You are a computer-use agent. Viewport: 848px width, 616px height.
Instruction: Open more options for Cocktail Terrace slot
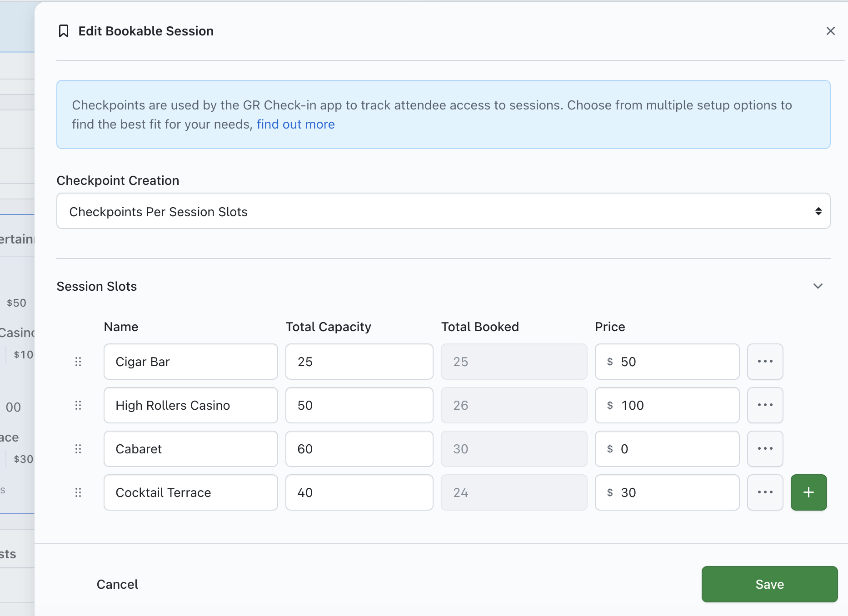click(765, 492)
